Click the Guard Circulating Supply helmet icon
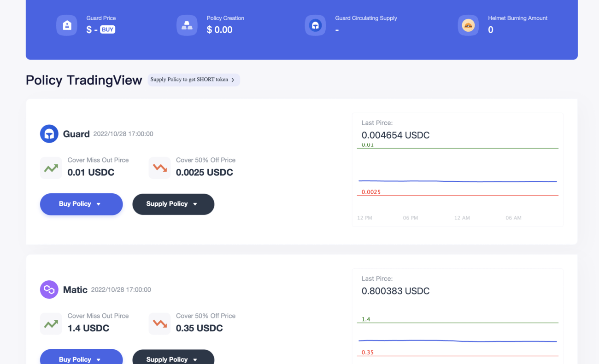 [315, 25]
